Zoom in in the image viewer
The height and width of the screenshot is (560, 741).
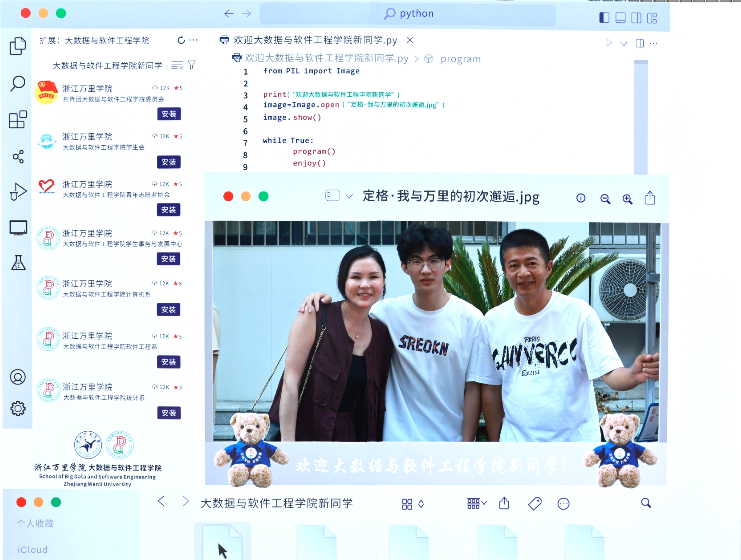[x=627, y=199]
